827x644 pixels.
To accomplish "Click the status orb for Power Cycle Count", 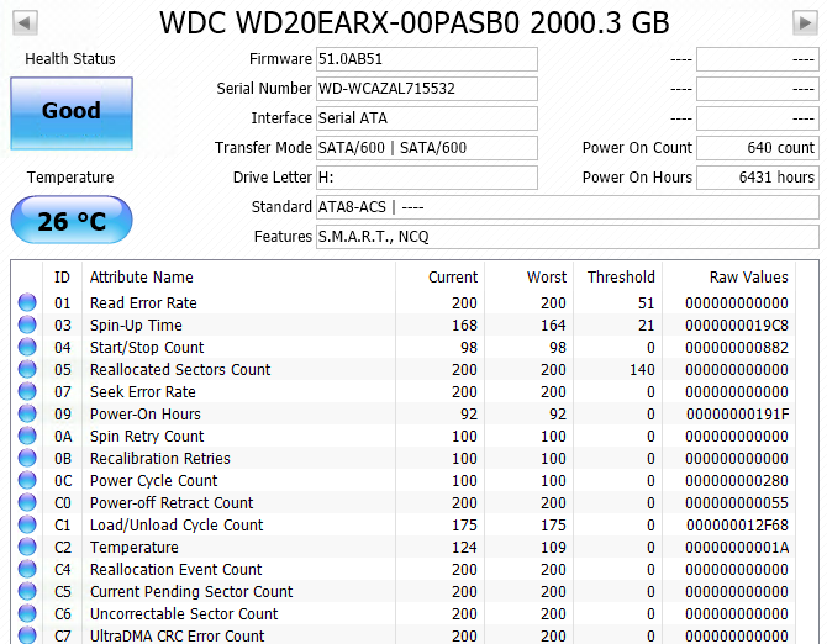I will click(27, 481).
